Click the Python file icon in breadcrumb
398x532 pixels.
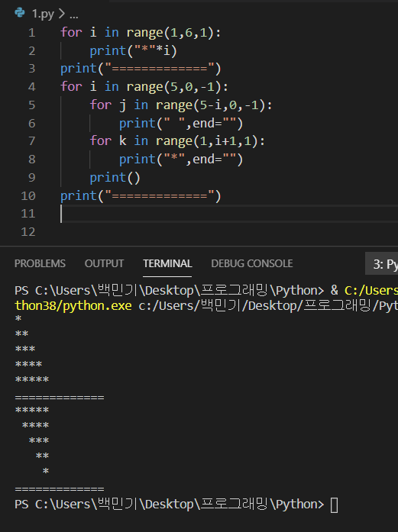(20, 13)
